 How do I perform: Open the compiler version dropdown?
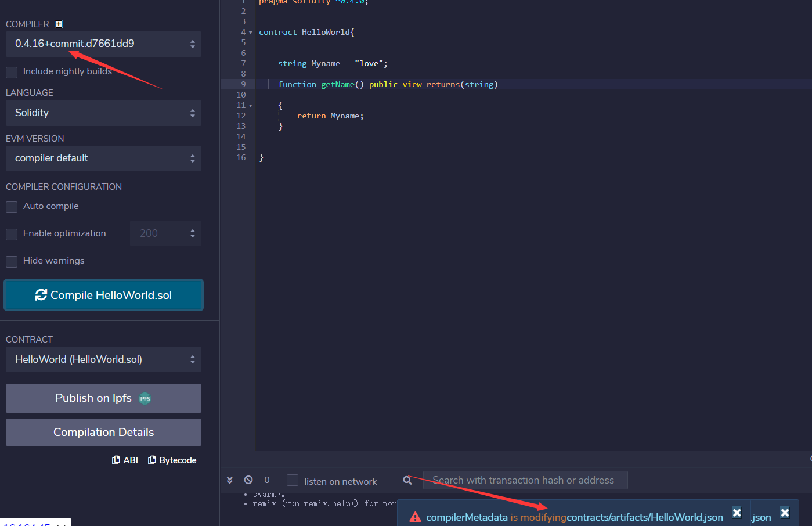[x=103, y=44]
